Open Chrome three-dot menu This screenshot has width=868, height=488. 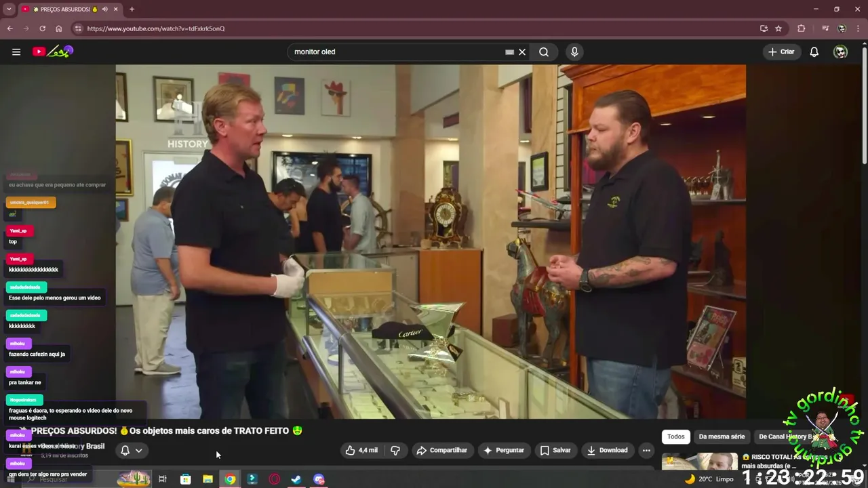click(x=859, y=28)
